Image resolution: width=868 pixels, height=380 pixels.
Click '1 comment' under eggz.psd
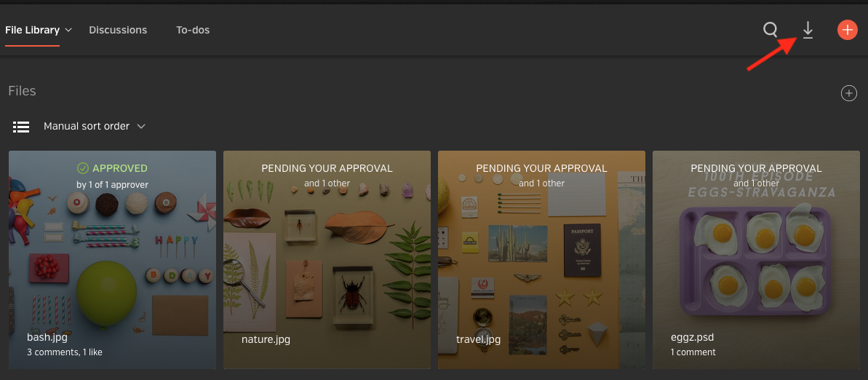693,352
